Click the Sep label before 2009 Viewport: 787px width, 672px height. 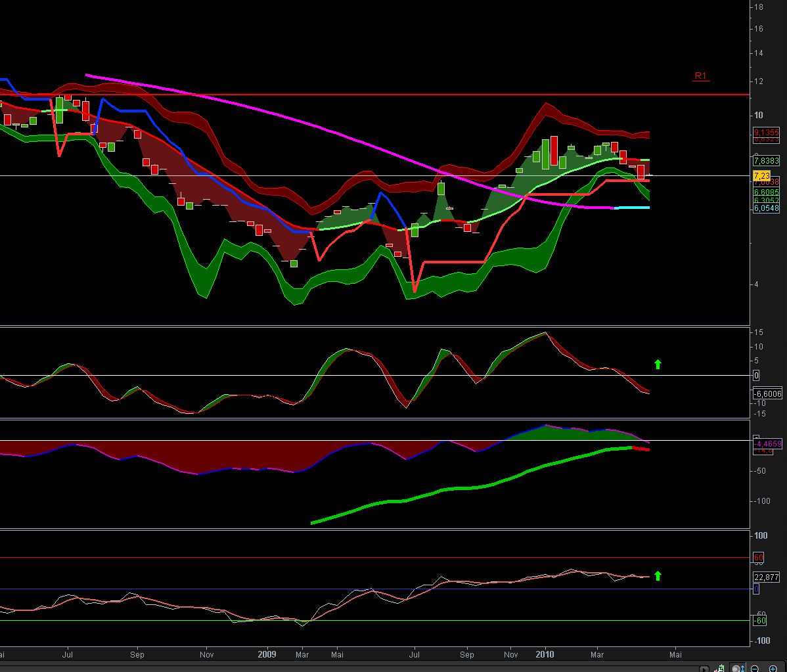pyautogui.click(x=137, y=654)
